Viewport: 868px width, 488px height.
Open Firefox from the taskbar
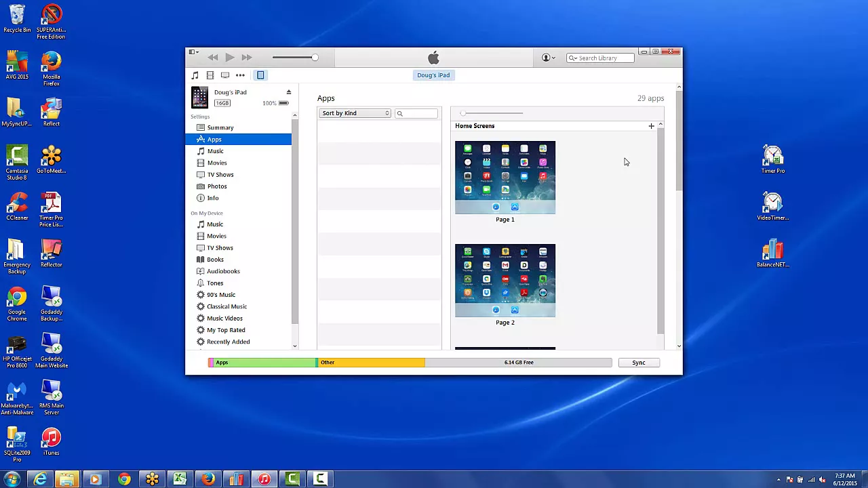(208, 479)
